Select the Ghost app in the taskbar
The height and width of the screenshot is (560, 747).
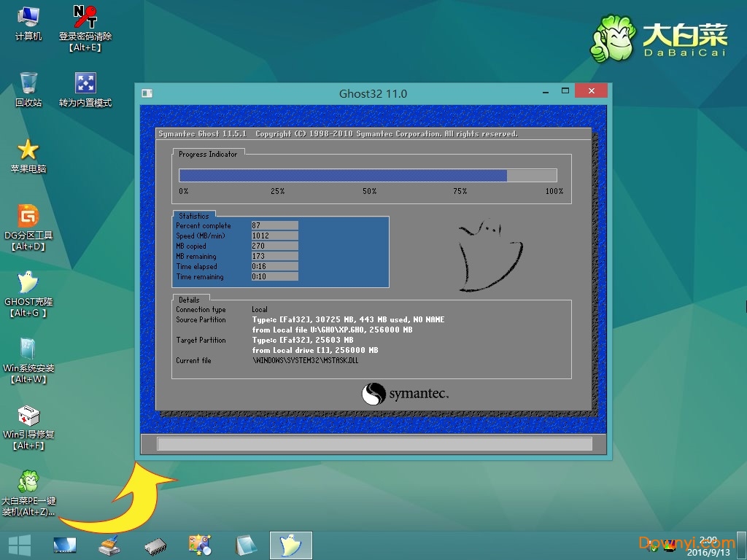click(290, 545)
